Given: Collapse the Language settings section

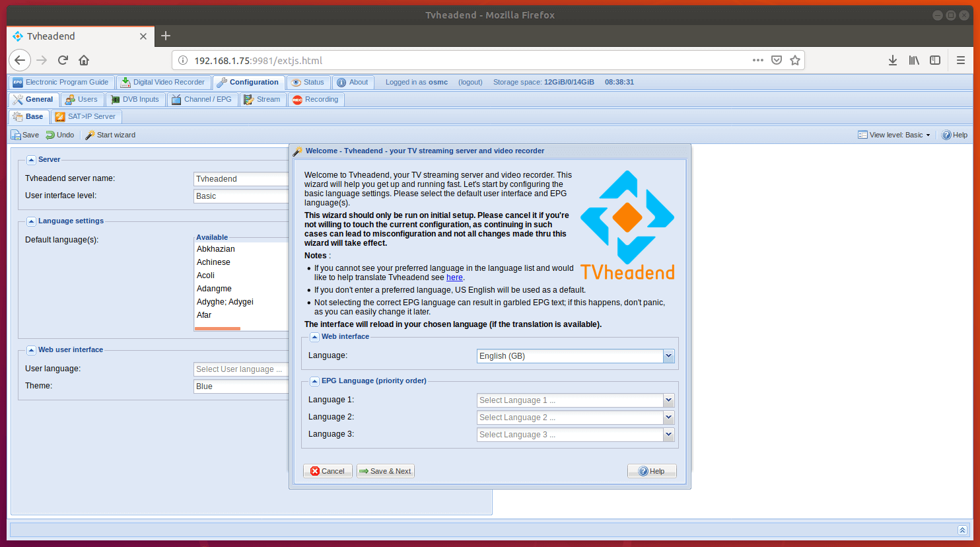Looking at the screenshot, I should click(x=31, y=221).
